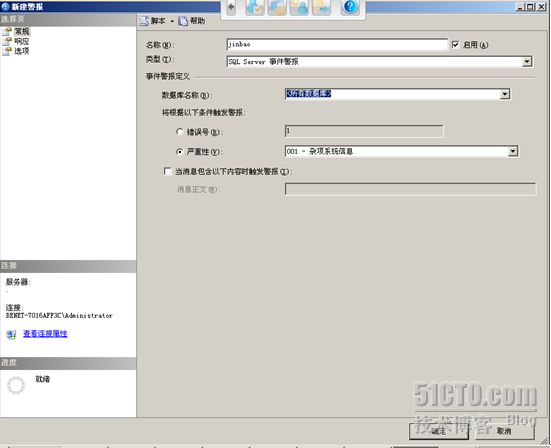Click the back arrow on the floating toolbar
Image resolution: width=551 pixels, height=448 pixels.
231,7
